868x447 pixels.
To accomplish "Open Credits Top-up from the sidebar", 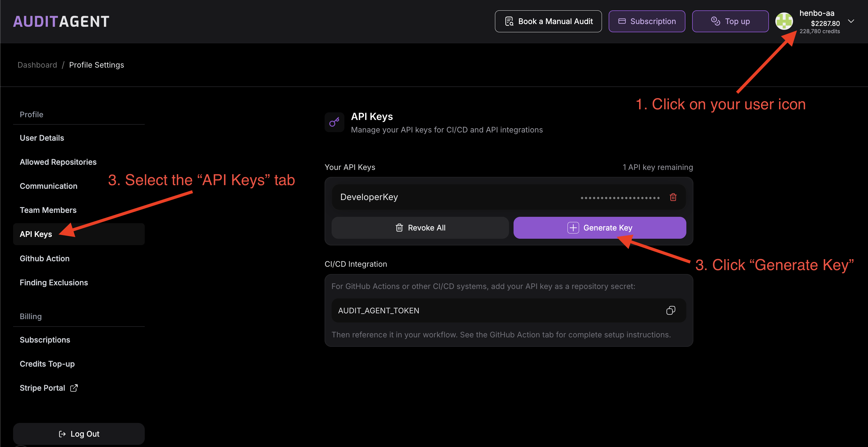I will [x=47, y=364].
